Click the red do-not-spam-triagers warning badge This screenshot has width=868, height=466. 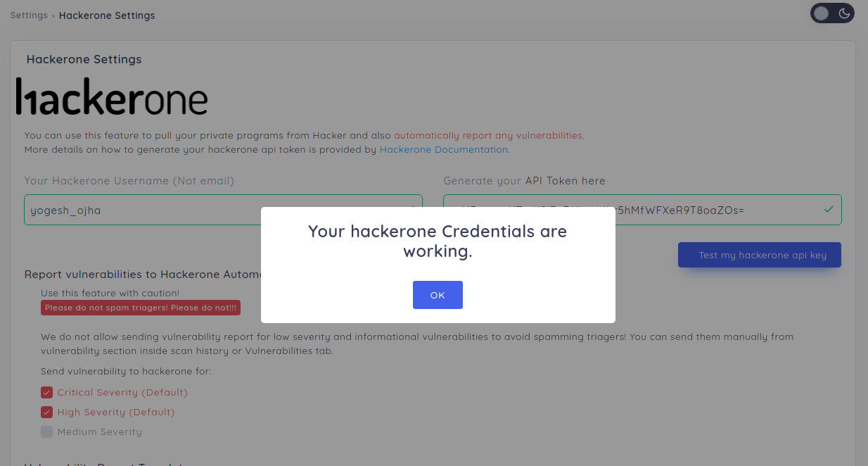pos(141,308)
